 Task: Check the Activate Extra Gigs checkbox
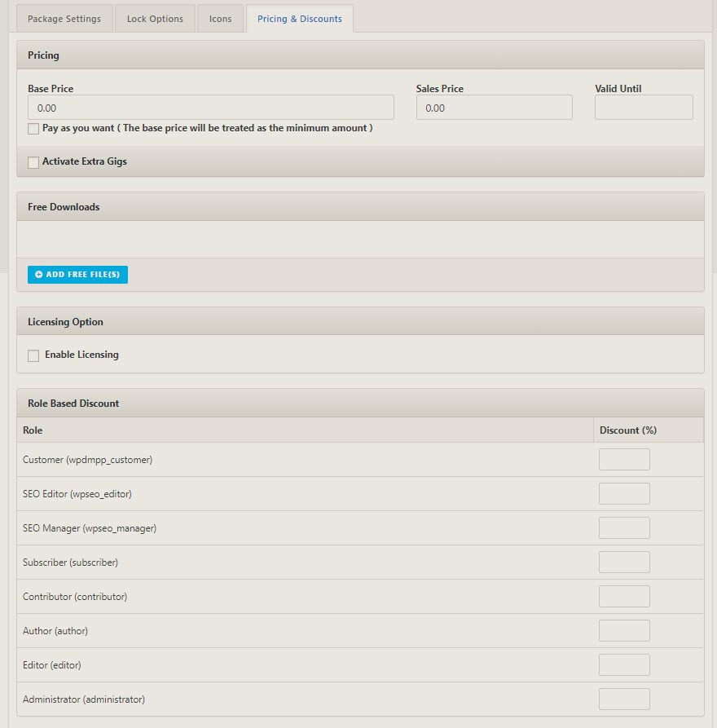[33, 162]
